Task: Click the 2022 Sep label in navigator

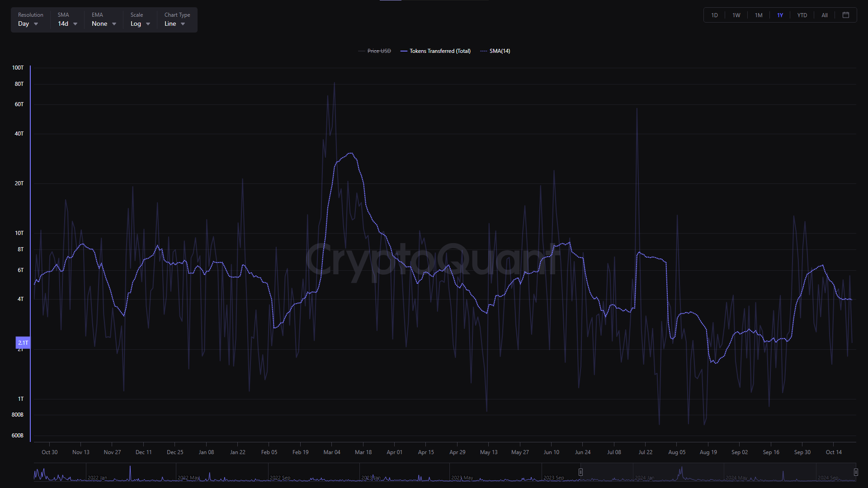Action: (280, 478)
